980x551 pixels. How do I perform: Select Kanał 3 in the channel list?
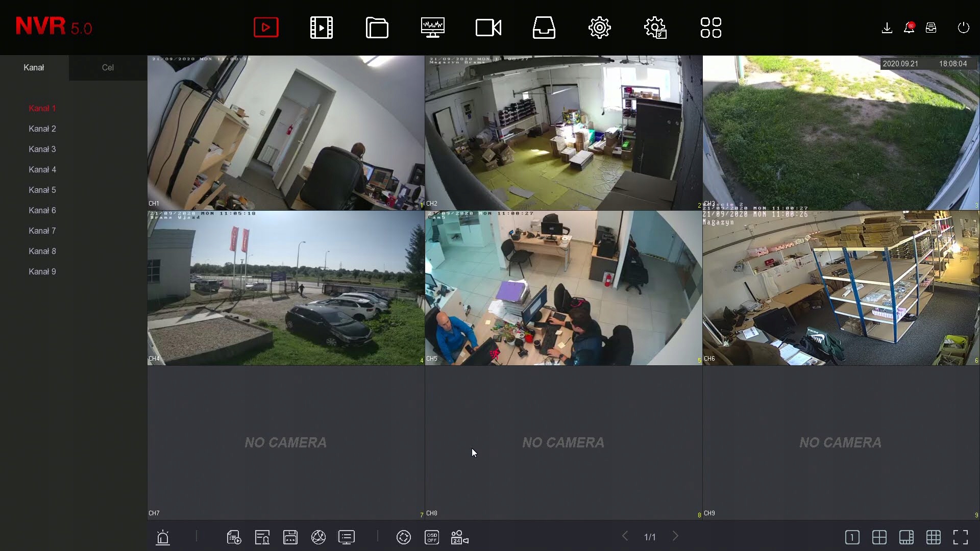42,149
